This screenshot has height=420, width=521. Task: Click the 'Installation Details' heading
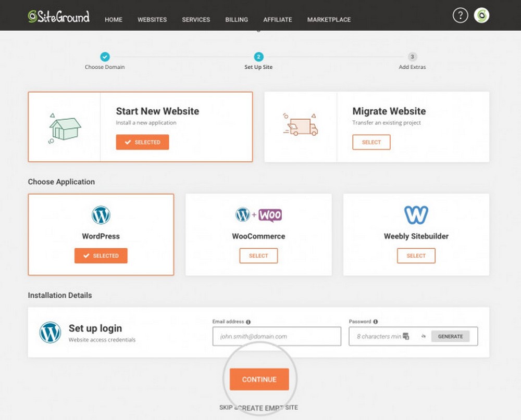click(x=60, y=295)
